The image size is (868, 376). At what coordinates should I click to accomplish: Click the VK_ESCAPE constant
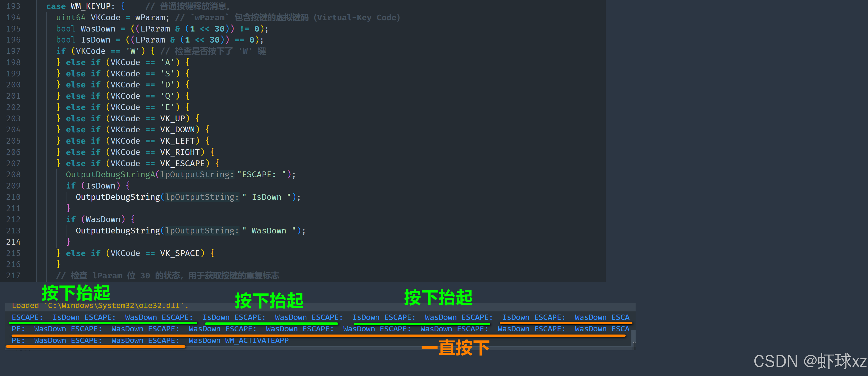point(182,163)
